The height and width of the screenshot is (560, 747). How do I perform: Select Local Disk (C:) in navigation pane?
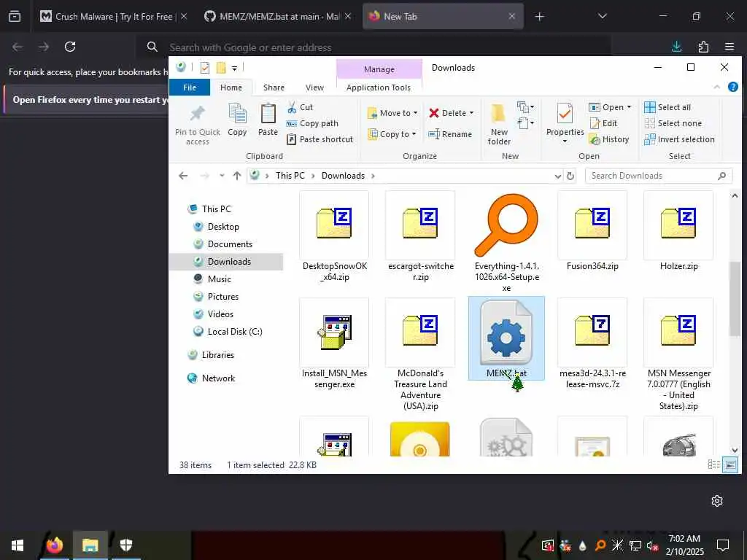(235, 332)
